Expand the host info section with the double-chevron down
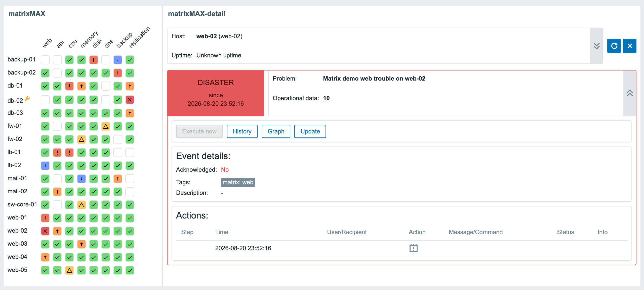Viewport: 644px width, 290px height. (596, 46)
